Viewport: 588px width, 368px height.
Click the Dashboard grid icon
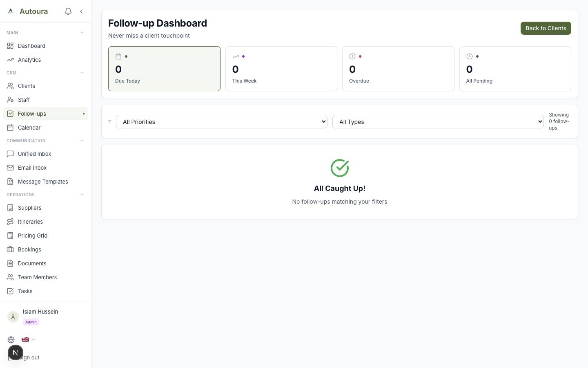coord(10,46)
